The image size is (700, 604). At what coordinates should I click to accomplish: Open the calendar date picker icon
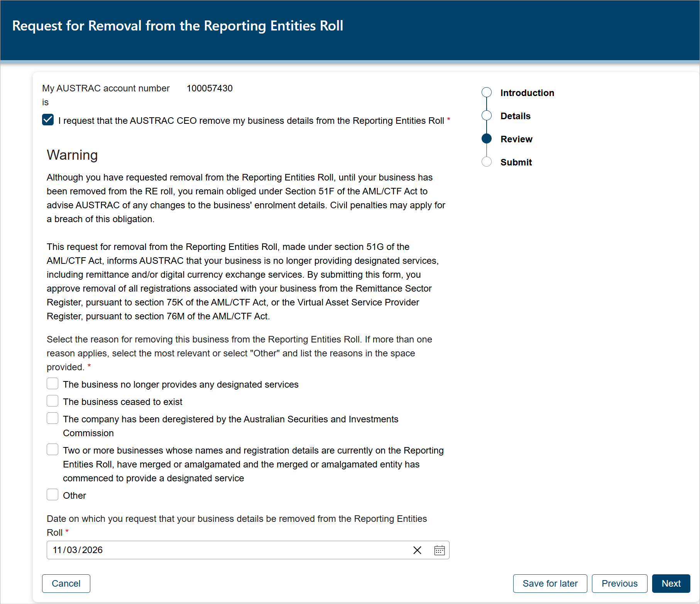tap(440, 550)
